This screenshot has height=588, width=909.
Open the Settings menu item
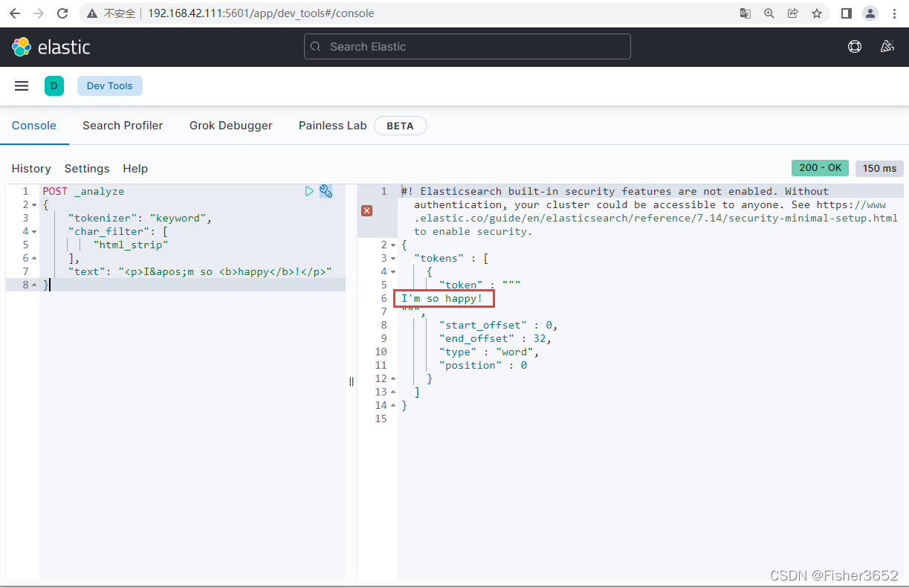tap(87, 169)
